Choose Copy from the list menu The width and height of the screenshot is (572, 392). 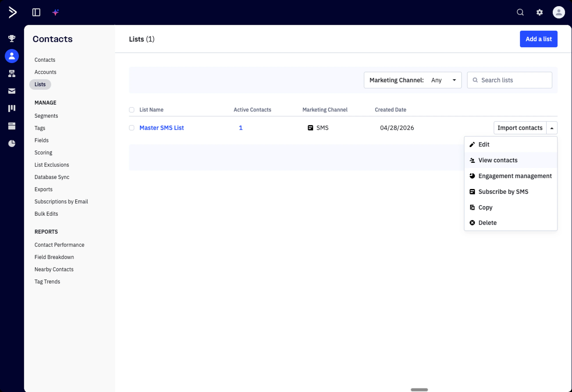click(510, 207)
